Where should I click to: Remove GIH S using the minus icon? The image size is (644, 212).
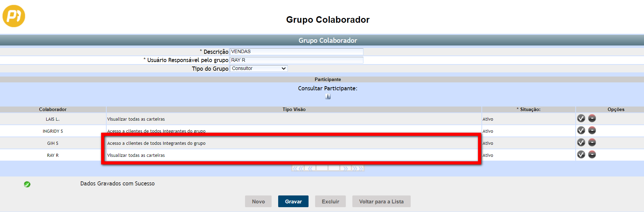coord(592,143)
